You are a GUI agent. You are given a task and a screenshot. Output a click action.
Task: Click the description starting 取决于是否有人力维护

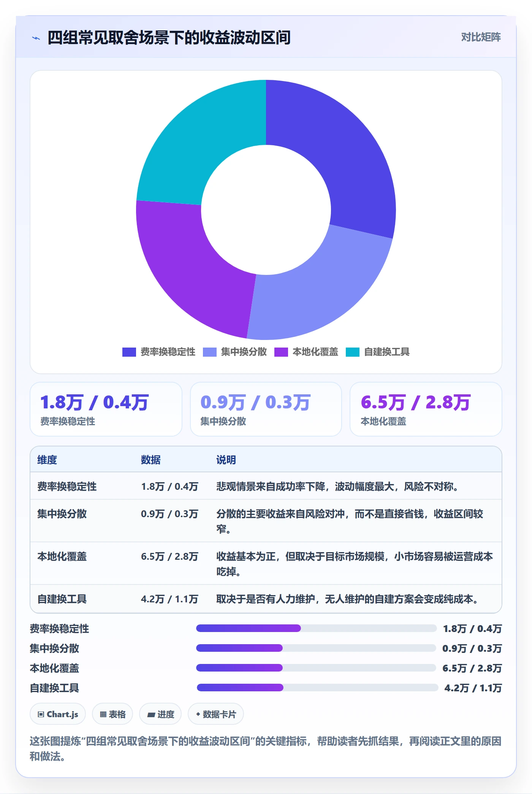347,599
